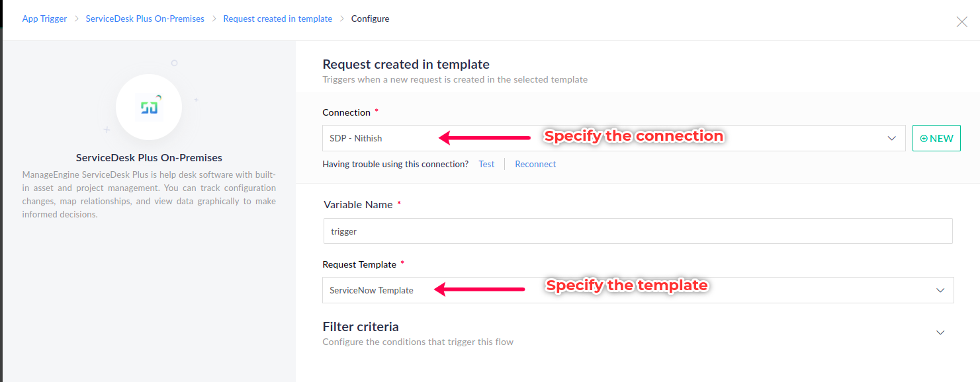
Task: Go to App Trigger breadcrumb
Action: pos(44,19)
